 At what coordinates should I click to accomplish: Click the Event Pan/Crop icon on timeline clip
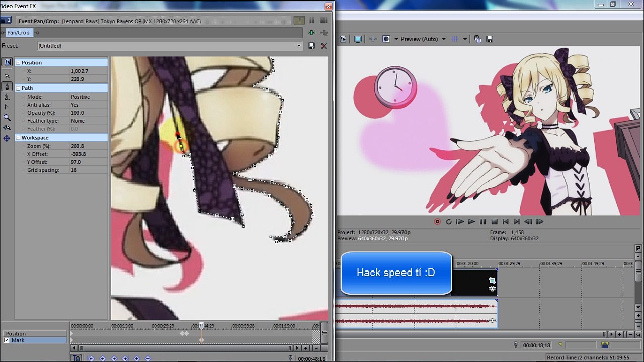[x=492, y=280]
